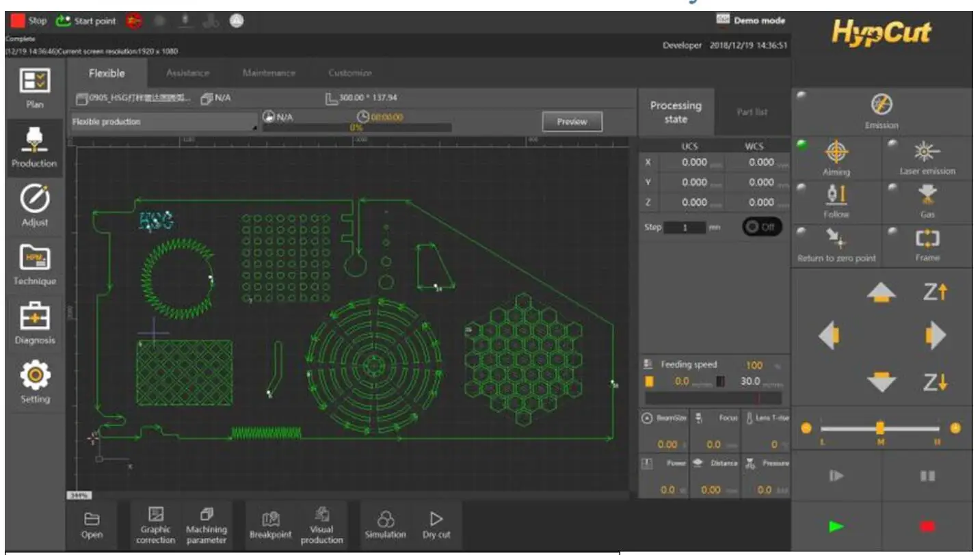Toggle the Emission control
The width and height of the screenshot is (980, 555).
882,111
